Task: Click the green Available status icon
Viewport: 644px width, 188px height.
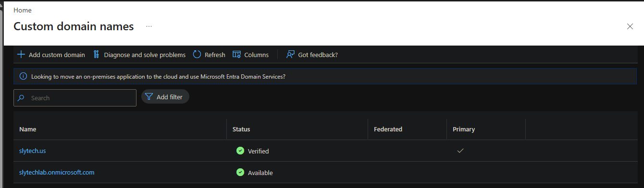Action: (x=240, y=172)
